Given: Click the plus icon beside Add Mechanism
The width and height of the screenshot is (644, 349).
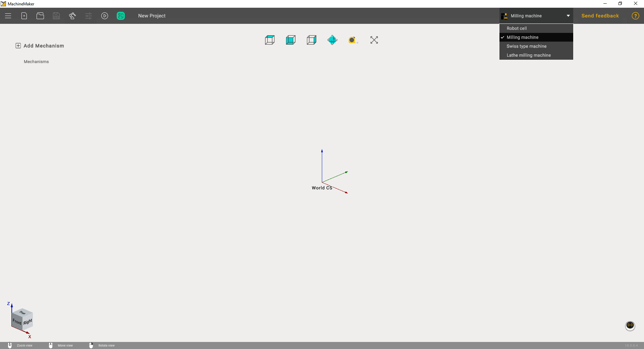Looking at the screenshot, I should [x=18, y=46].
